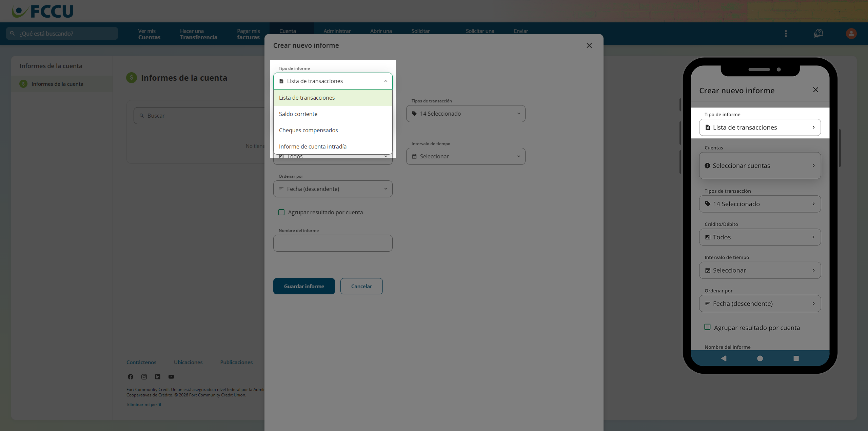868x431 pixels.
Task: Check Agrupar resultado por cuenta on phone preview
Action: [707, 327]
